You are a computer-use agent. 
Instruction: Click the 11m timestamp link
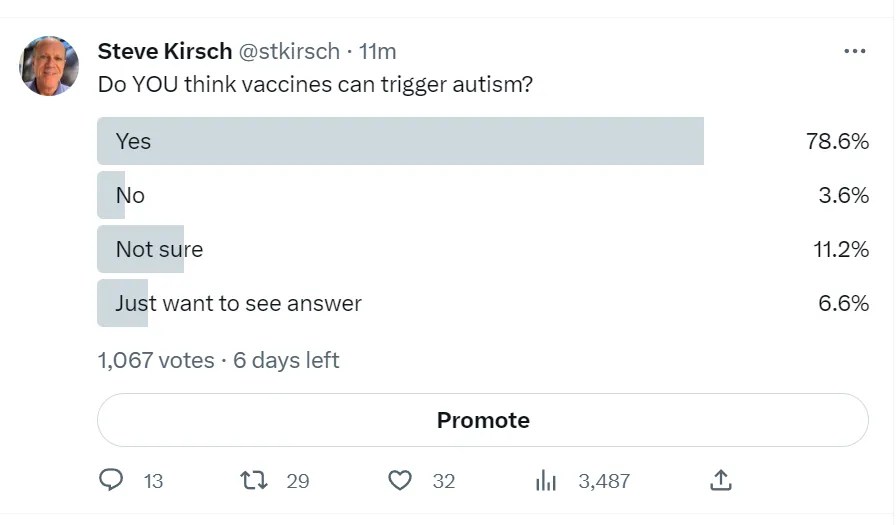coord(378,51)
